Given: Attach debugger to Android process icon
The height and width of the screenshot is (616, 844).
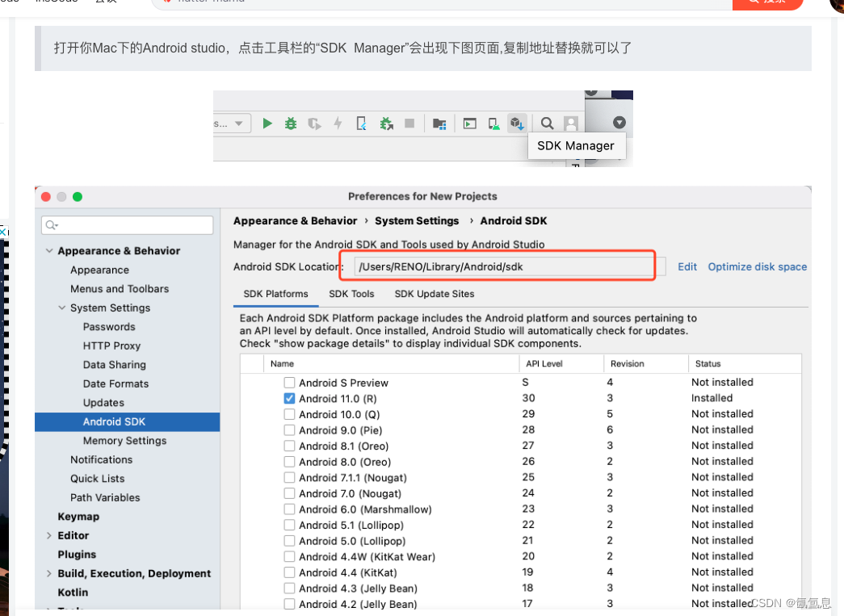Looking at the screenshot, I should coord(386,124).
